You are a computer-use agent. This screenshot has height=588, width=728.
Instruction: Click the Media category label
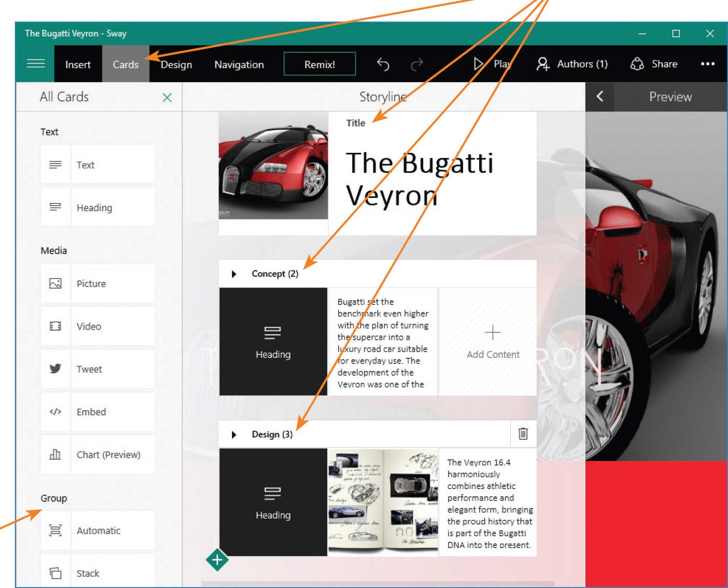click(x=54, y=250)
